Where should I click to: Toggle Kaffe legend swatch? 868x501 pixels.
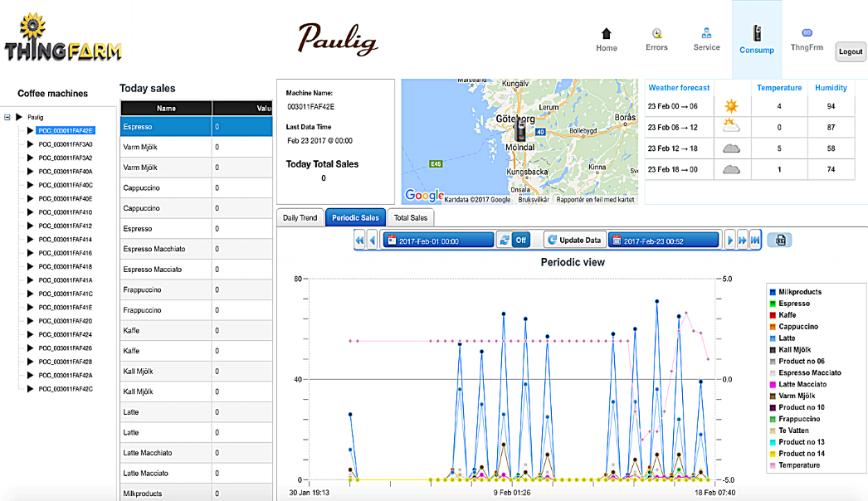[x=773, y=315]
